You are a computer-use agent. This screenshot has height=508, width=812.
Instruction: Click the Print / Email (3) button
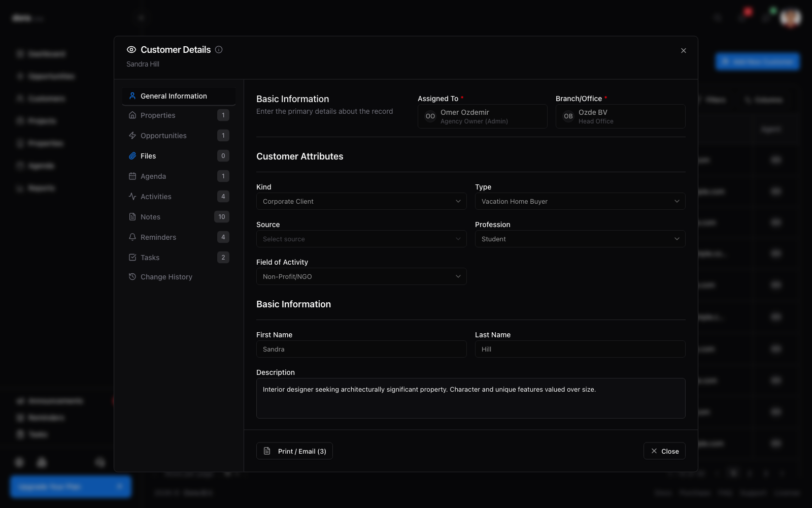click(294, 451)
